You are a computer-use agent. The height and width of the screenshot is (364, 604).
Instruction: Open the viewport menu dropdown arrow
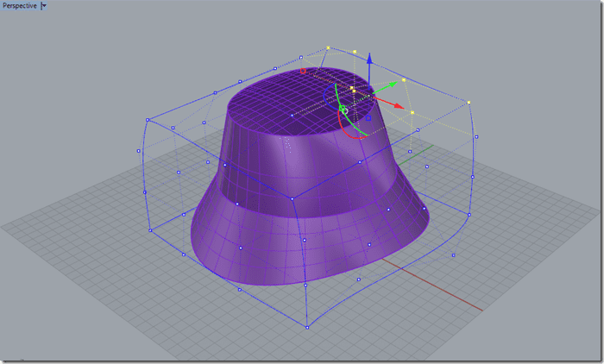[44, 5]
